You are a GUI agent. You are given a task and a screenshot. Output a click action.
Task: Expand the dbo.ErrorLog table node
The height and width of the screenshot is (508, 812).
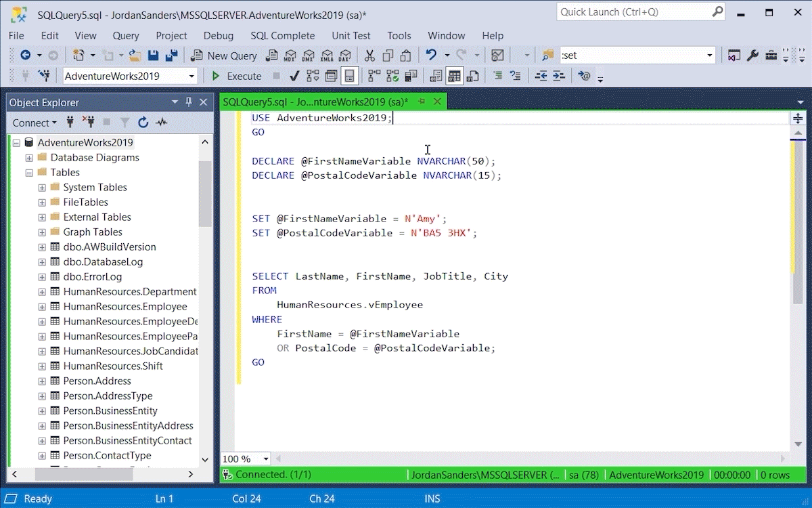pyautogui.click(x=42, y=277)
